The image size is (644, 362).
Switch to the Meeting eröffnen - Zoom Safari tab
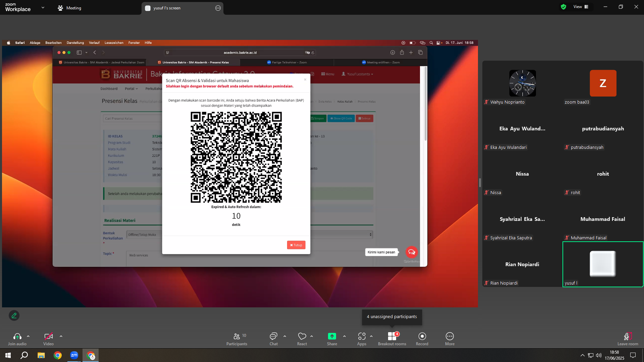click(x=381, y=62)
